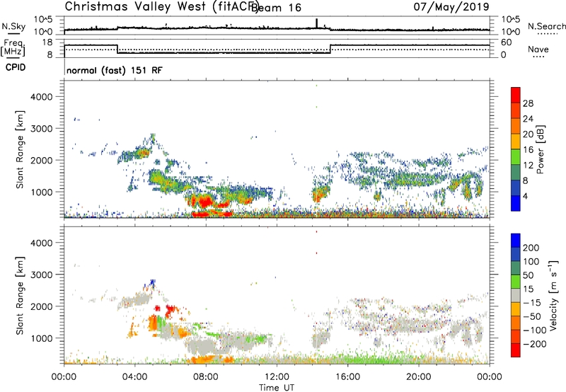Pick the light green power colorbar segment
Screen dimensions: 566x392
coord(516,156)
